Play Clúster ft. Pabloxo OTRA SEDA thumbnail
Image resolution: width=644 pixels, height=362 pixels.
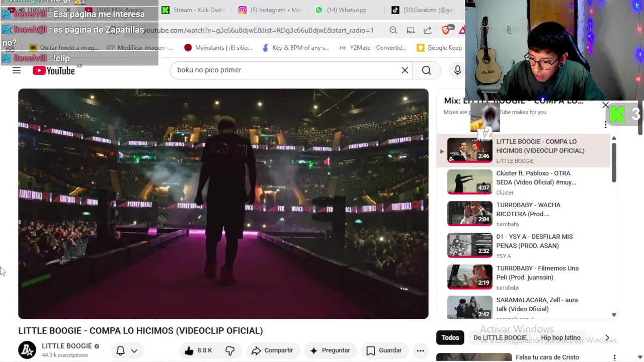pyautogui.click(x=470, y=182)
